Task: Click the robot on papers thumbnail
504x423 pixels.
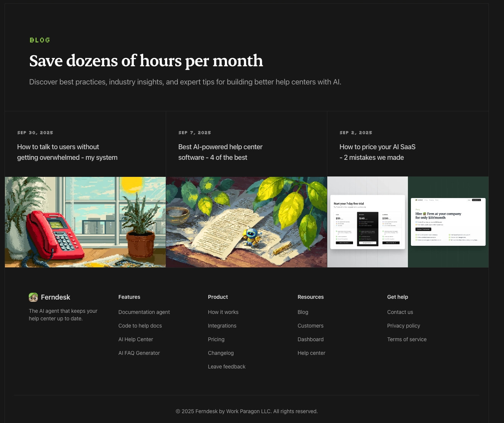Action: pos(246,222)
